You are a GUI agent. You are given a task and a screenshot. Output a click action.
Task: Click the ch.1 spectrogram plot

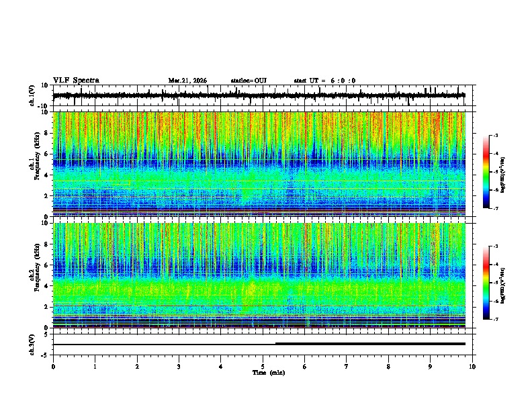point(259,164)
